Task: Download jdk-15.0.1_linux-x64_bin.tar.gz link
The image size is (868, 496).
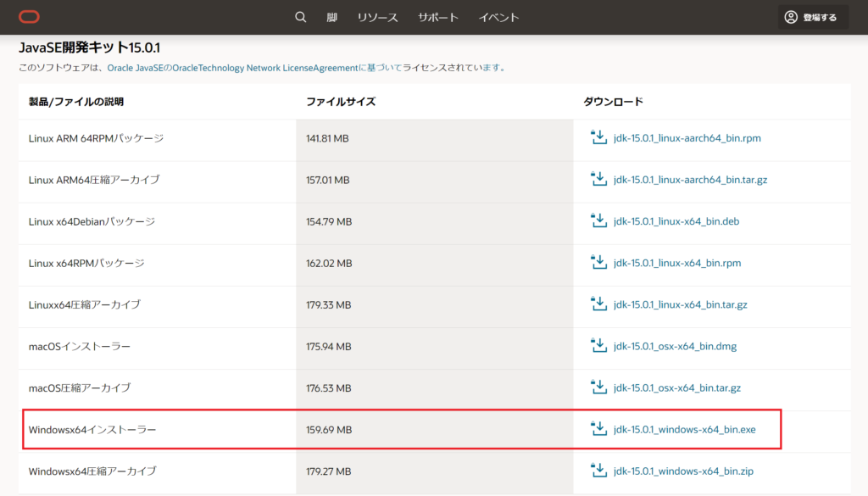Action: click(681, 304)
